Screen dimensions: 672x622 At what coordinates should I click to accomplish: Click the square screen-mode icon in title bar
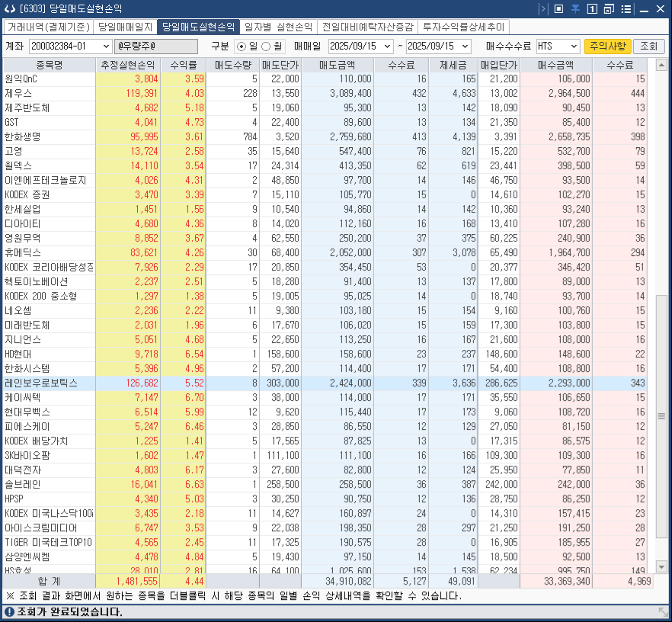pos(559,9)
